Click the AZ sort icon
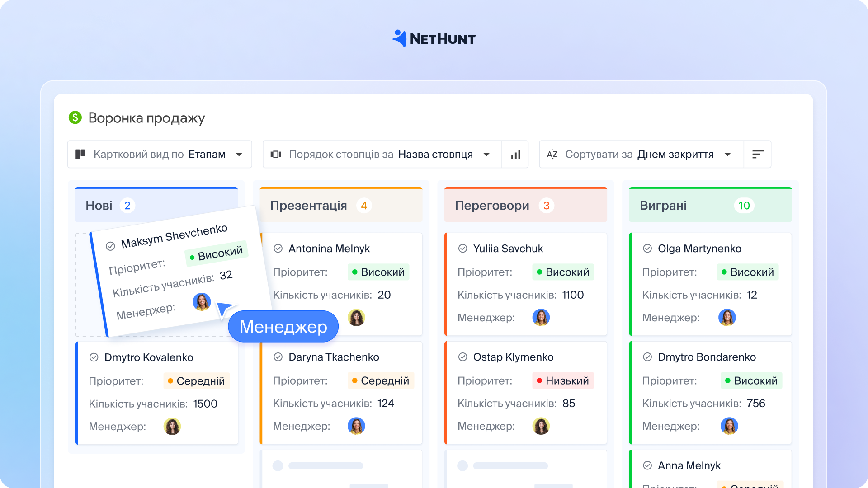868x488 pixels. pos(552,155)
